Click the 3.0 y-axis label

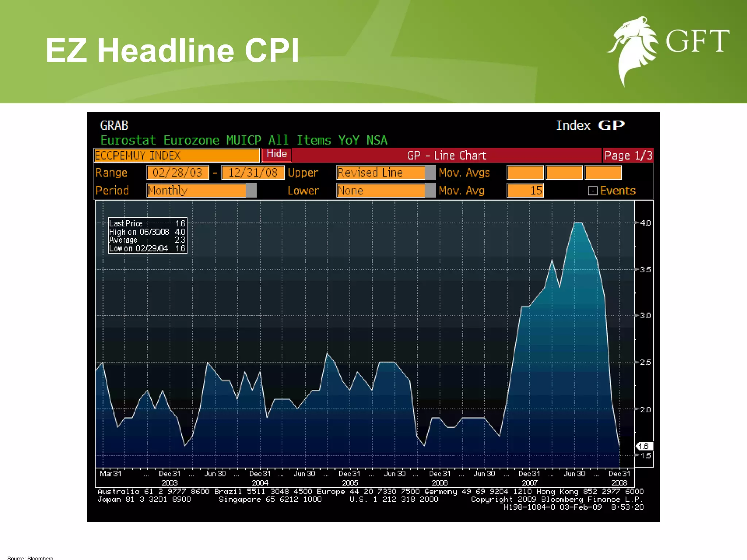[x=645, y=315]
